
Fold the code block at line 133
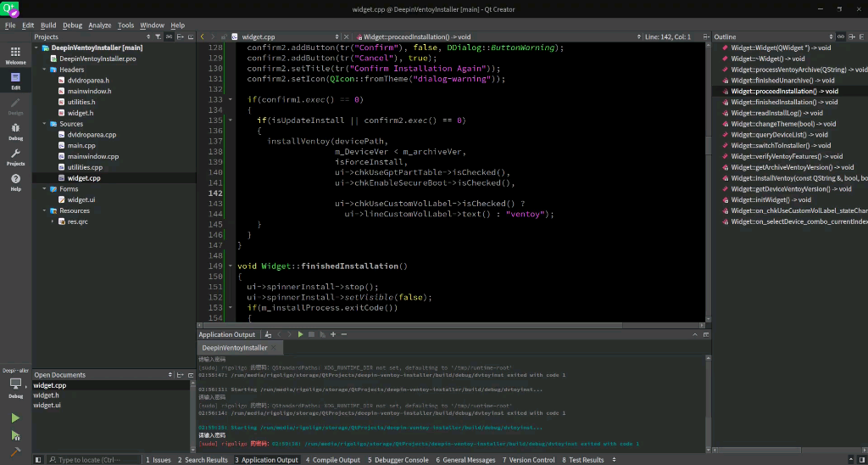(231, 100)
